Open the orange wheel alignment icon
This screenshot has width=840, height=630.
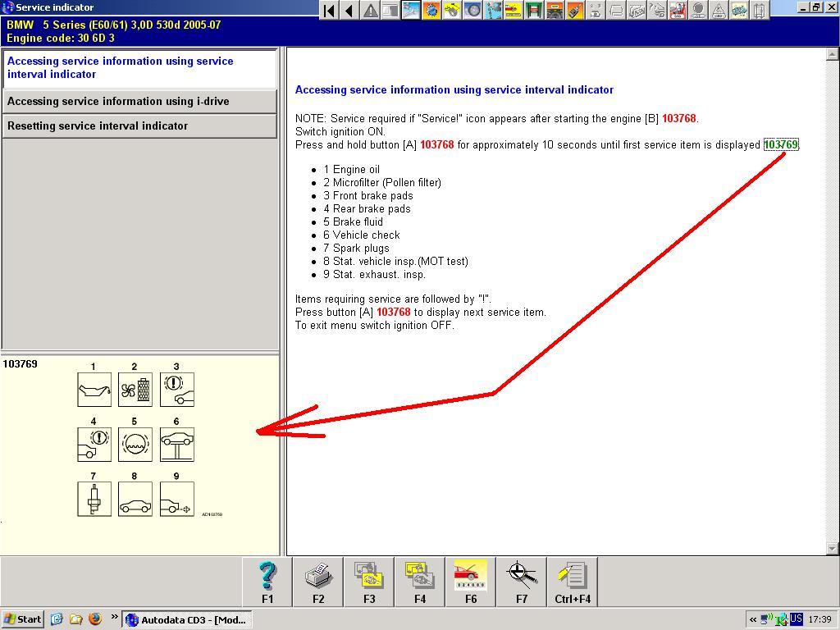tap(554, 10)
